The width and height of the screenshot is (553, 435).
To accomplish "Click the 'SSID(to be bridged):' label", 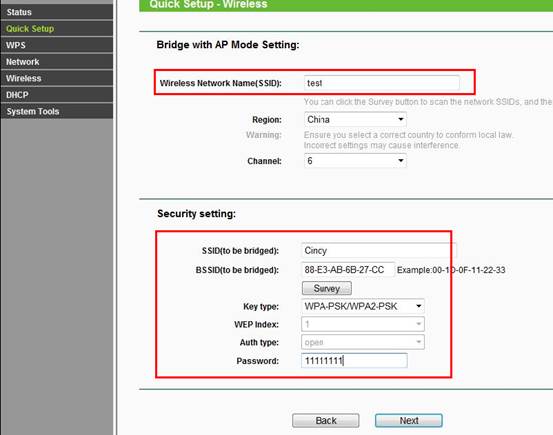I will (x=240, y=251).
